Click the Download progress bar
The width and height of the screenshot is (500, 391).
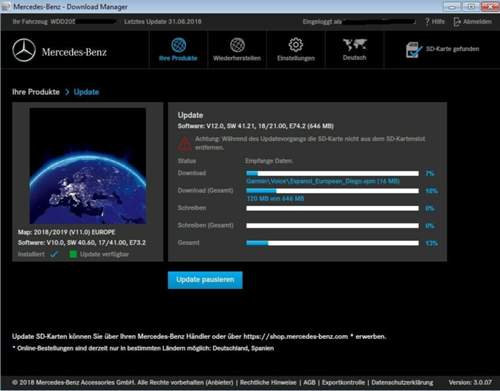click(x=332, y=173)
